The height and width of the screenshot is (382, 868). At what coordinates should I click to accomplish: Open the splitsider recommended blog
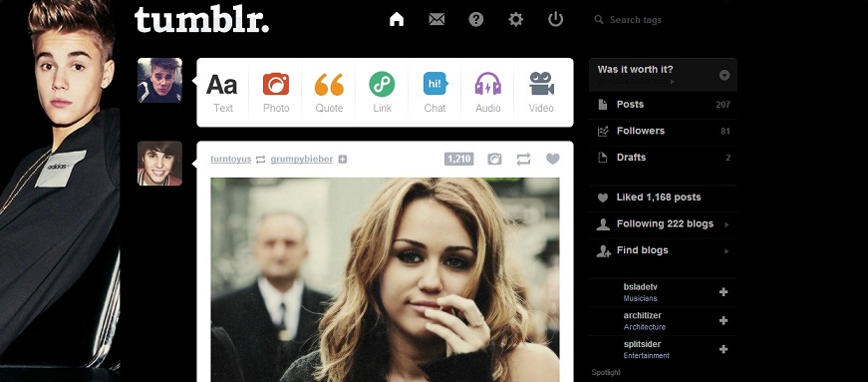pos(642,344)
